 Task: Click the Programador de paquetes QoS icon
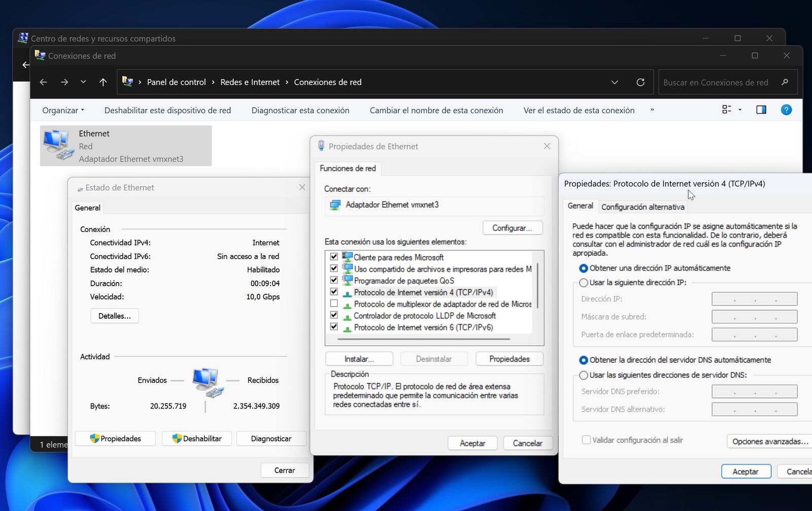348,280
